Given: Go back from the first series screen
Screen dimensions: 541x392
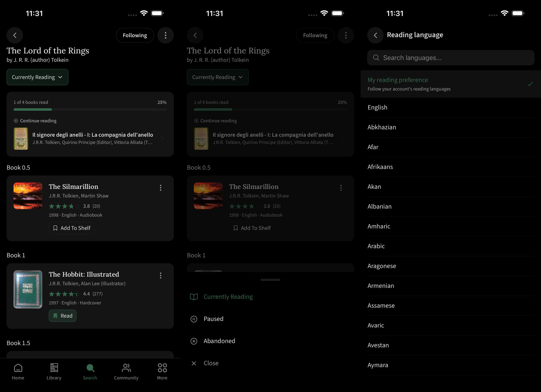Looking at the screenshot, I should pyautogui.click(x=15, y=35).
